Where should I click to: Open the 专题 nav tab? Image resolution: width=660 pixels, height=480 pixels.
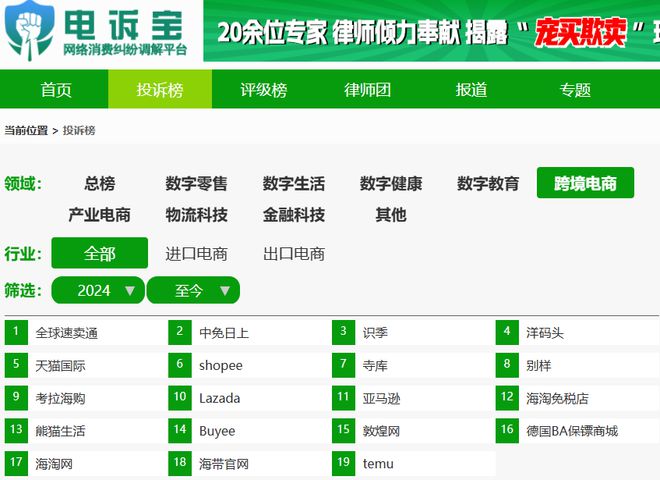[575, 90]
